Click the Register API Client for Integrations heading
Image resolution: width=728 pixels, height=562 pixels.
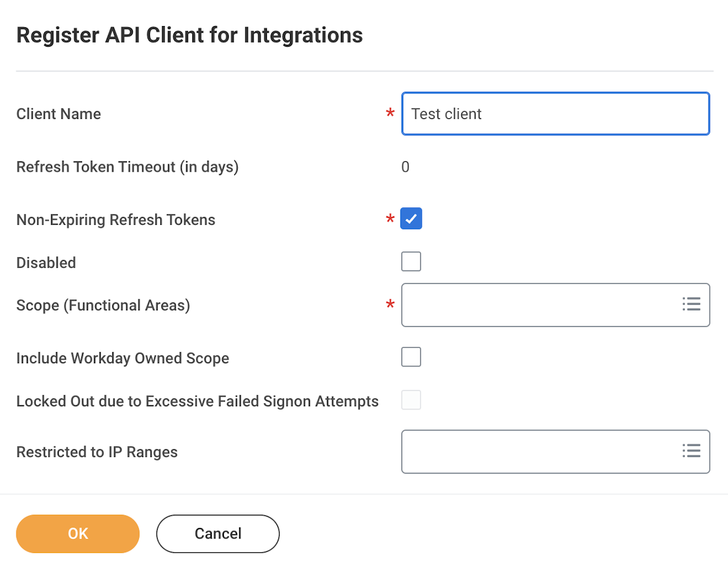point(189,35)
